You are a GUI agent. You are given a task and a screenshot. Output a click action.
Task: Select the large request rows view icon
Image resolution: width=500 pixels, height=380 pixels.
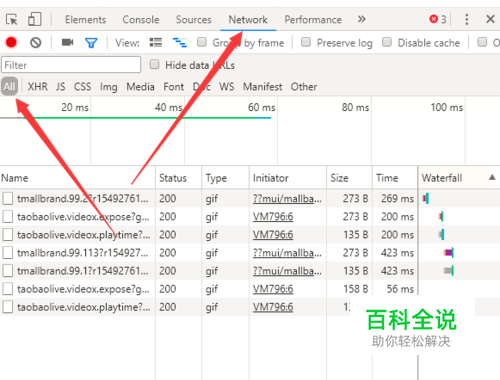coord(156,42)
